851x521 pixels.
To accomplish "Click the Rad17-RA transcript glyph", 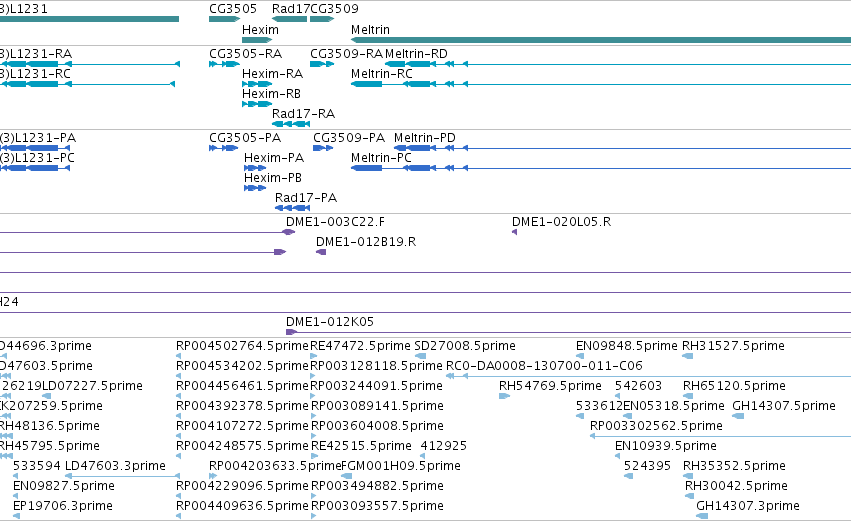I will [x=291, y=124].
